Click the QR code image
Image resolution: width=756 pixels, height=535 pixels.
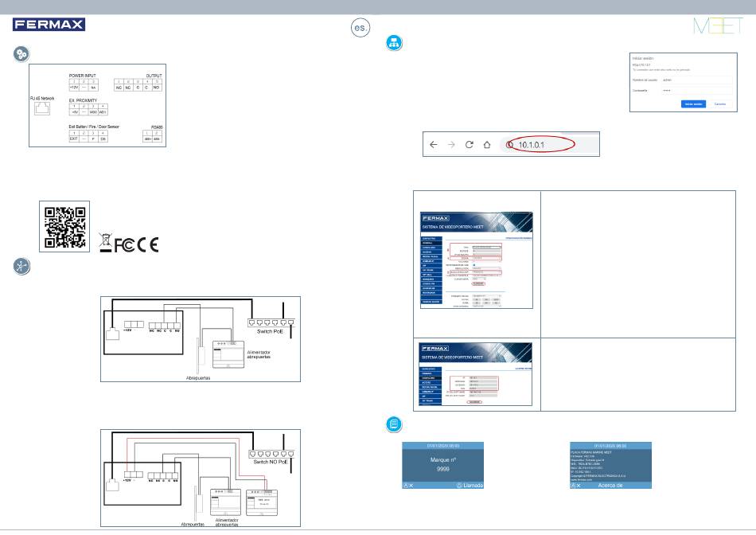tap(64, 227)
